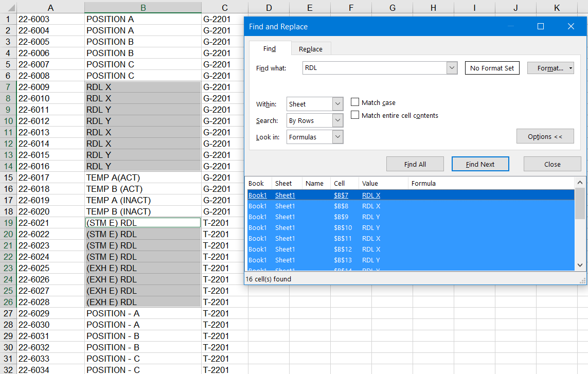The width and height of the screenshot is (588, 374).
Task: Select the Find tab
Action: (x=270, y=49)
